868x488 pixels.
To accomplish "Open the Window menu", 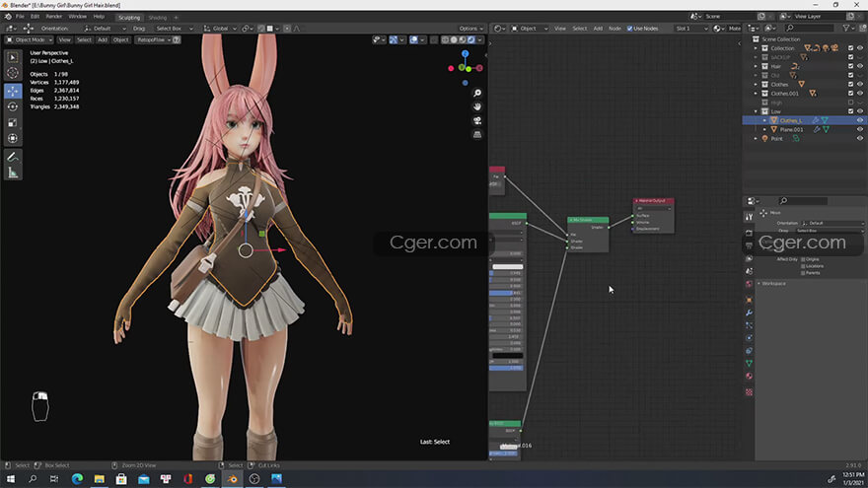I will [78, 17].
